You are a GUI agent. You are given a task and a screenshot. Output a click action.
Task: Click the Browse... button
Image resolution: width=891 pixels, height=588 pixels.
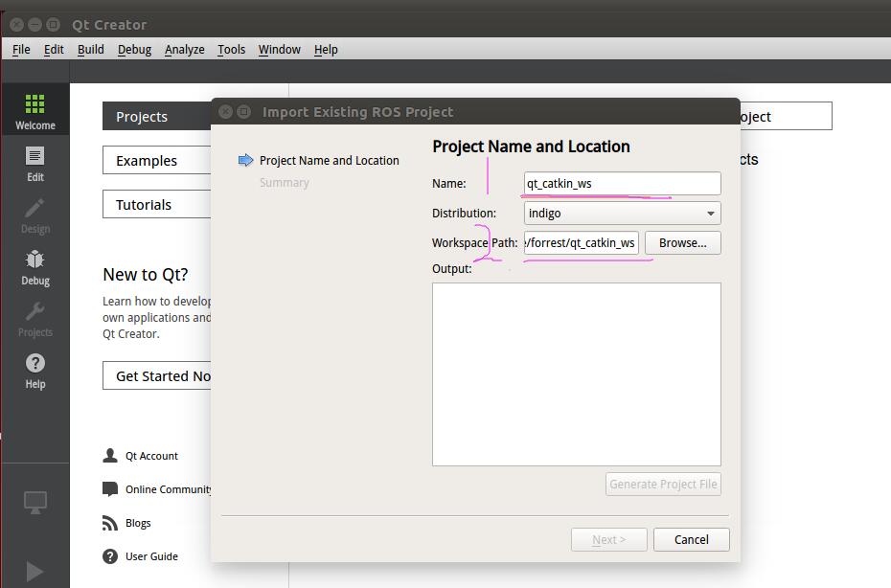click(683, 242)
